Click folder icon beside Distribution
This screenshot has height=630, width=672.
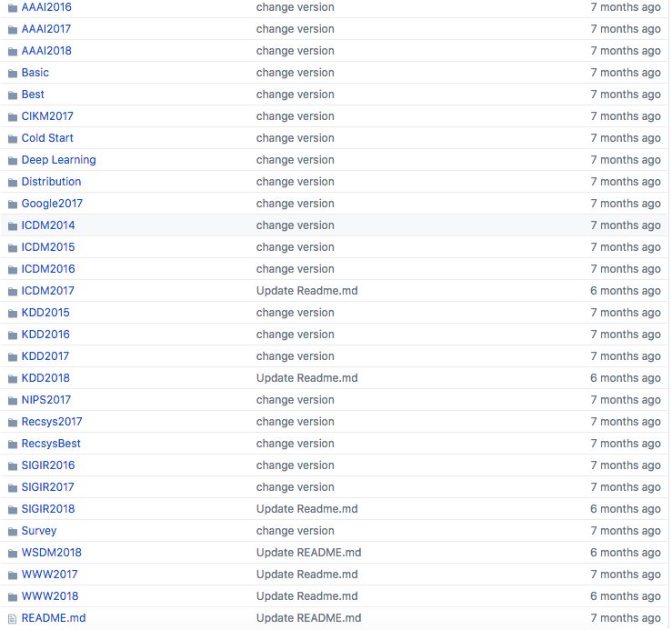(13, 183)
